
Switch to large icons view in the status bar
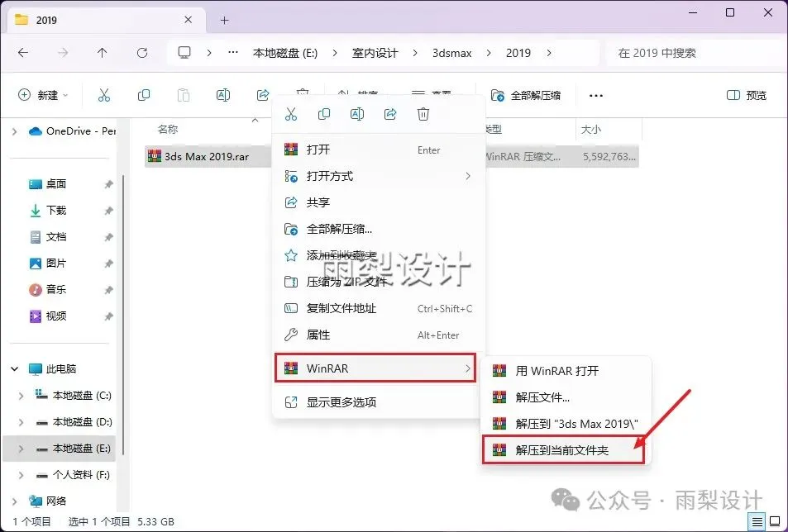click(775, 521)
